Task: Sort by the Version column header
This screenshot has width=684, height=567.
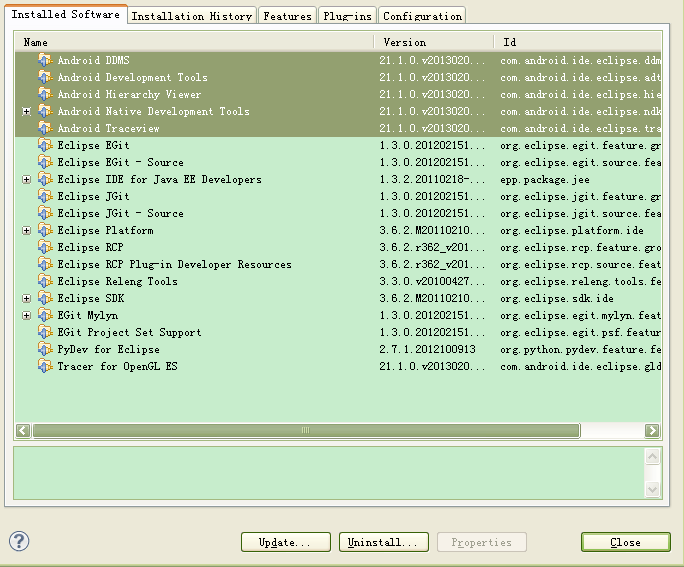Action: point(434,42)
